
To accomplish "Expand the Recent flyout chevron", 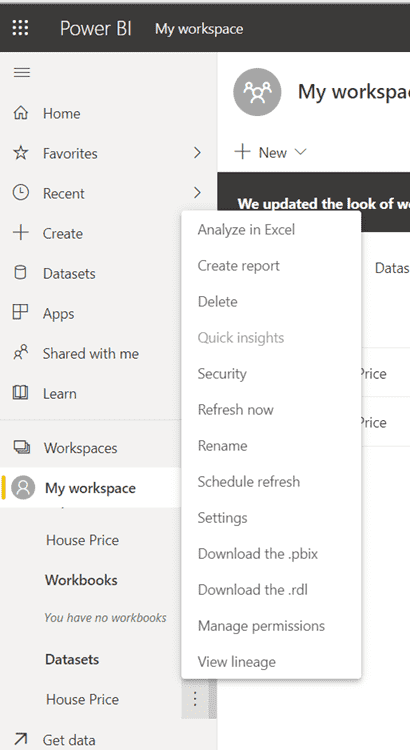I will pos(197,193).
